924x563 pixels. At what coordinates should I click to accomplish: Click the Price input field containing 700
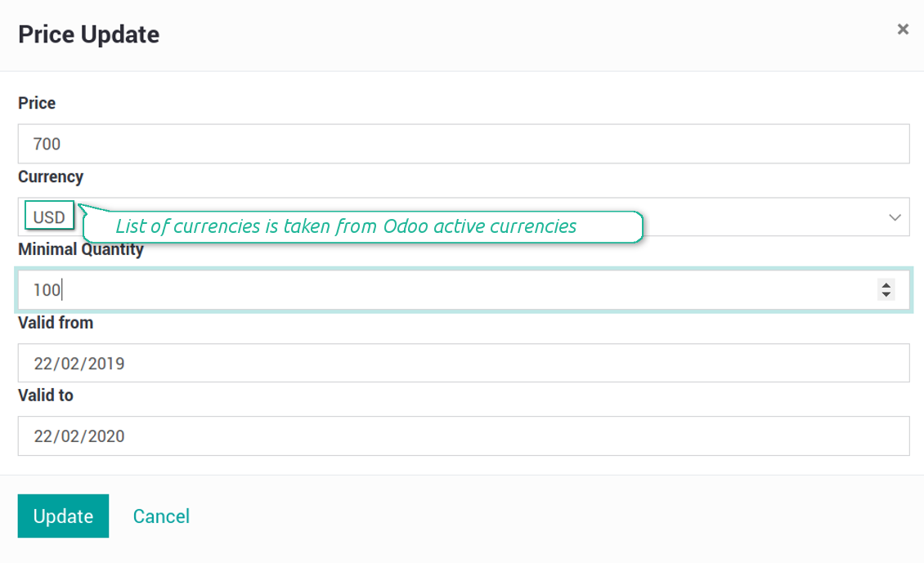(x=463, y=144)
